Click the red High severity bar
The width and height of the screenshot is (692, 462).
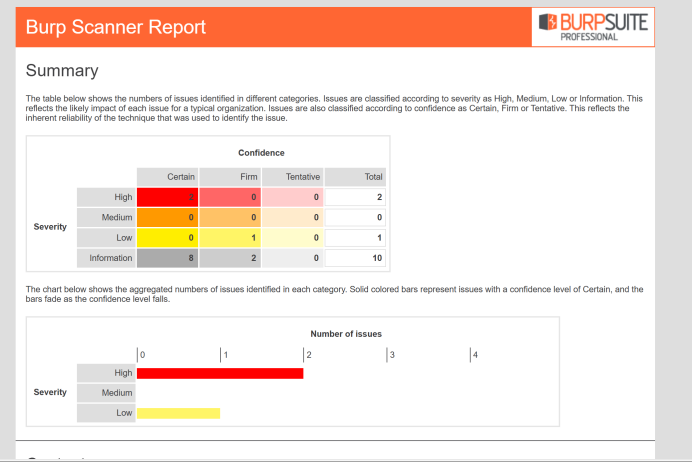coord(220,373)
